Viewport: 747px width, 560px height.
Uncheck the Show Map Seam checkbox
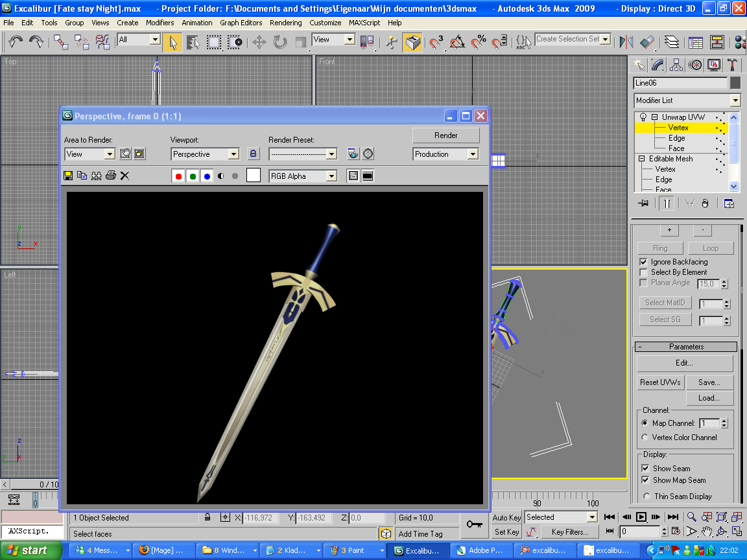646,480
